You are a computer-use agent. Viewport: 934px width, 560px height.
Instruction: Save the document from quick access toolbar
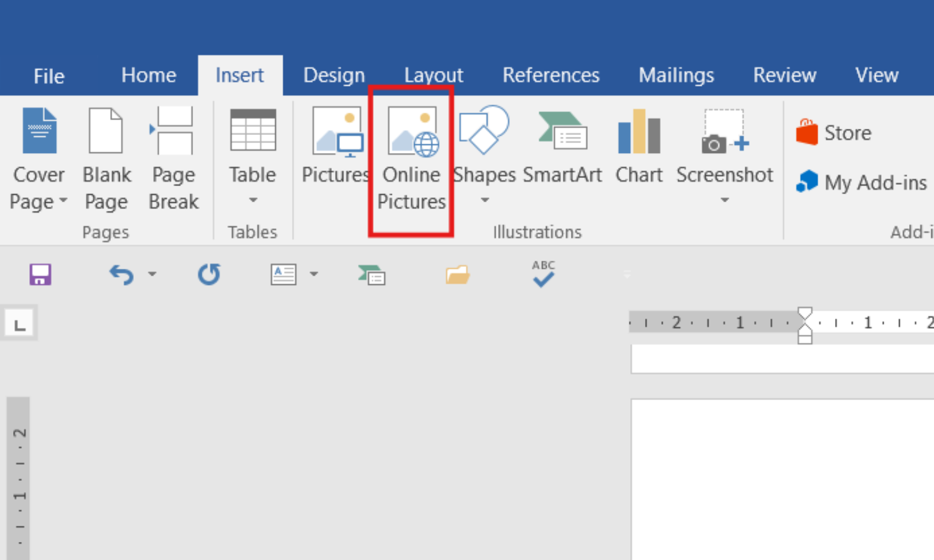pyautogui.click(x=40, y=274)
